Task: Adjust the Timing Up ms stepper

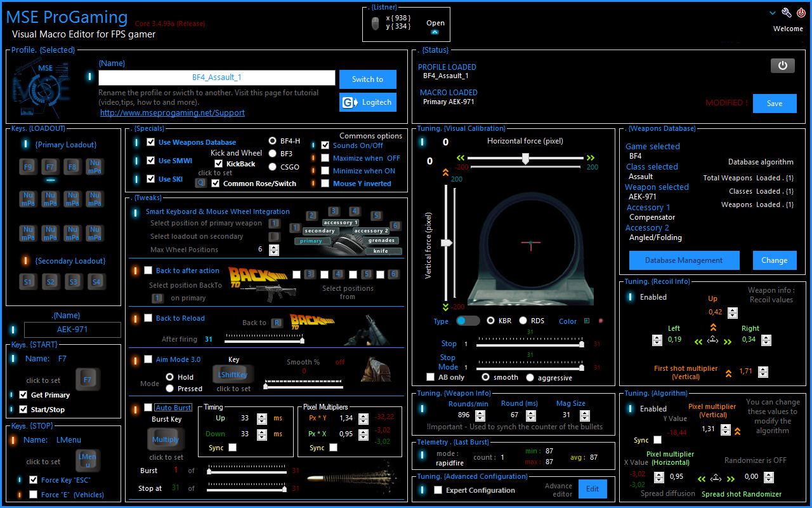Action: [262, 418]
